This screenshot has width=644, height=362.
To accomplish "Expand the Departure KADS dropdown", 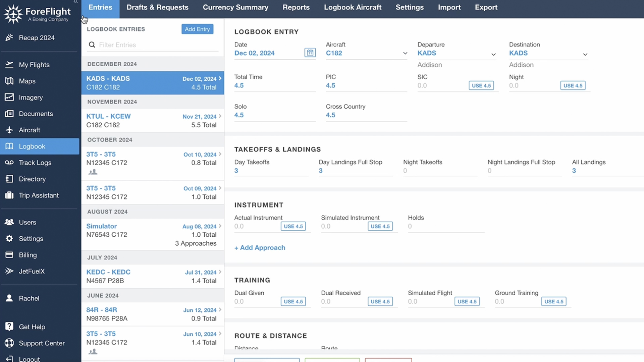I will 493,54.
